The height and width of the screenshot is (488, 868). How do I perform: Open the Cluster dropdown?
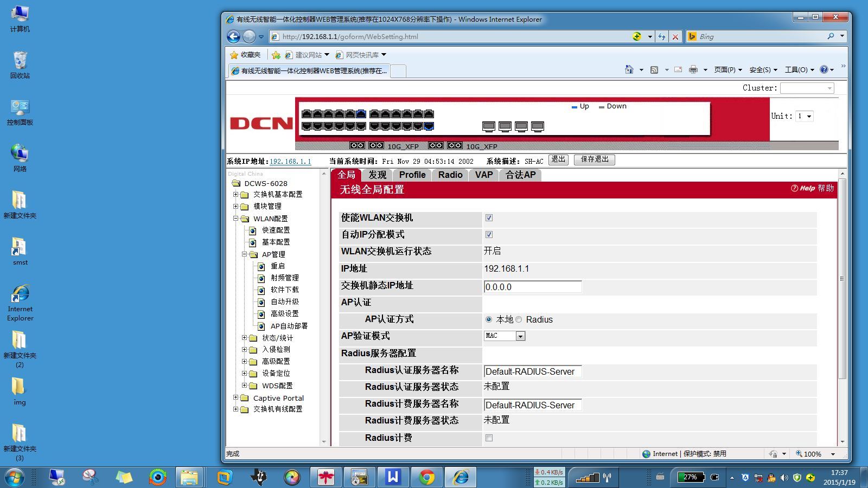point(807,88)
